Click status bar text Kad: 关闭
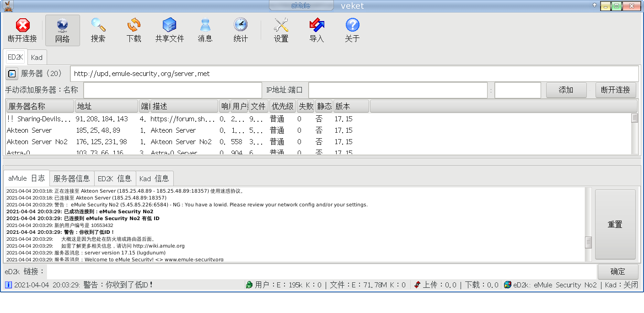Viewport: 644px width, 313px height. (621, 285)
